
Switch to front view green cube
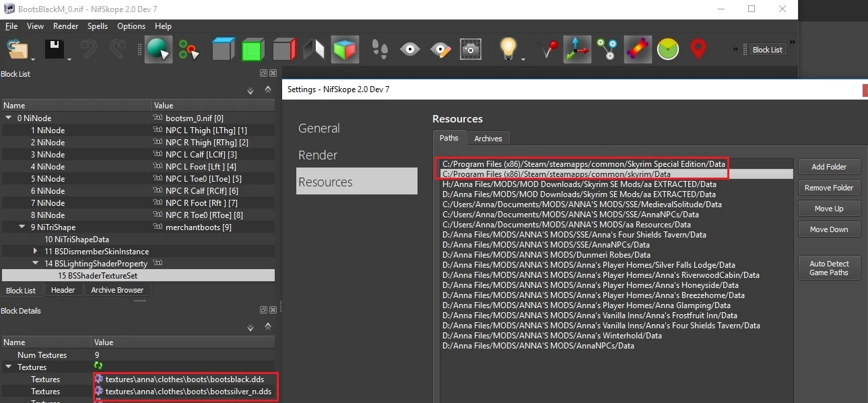click(253, 50)
